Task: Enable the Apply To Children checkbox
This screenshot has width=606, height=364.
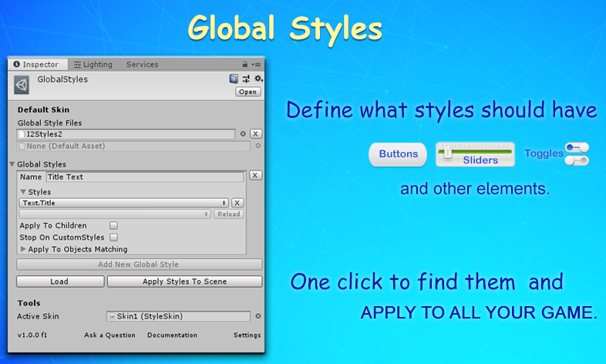Action: click(113, 225)
